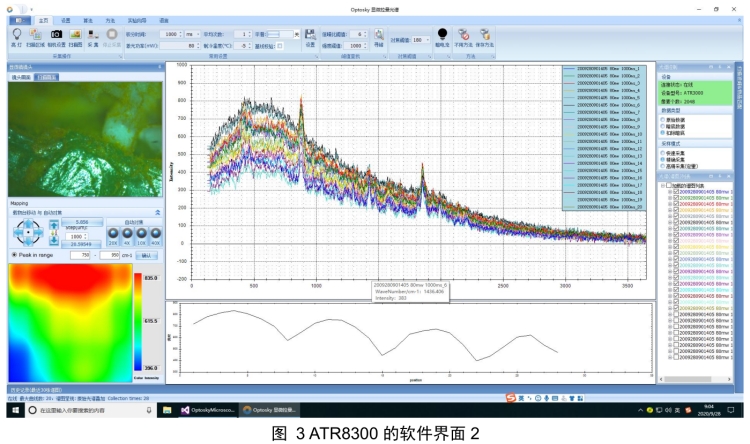750x444 pixels.
Task: Switch to the 方法 ribbon tab
Action: 109,19
